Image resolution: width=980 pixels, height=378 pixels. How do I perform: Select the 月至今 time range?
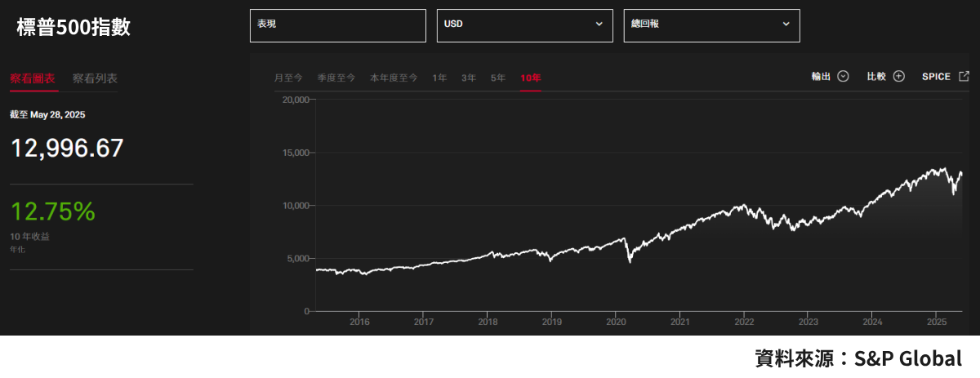tap(288, 78)
